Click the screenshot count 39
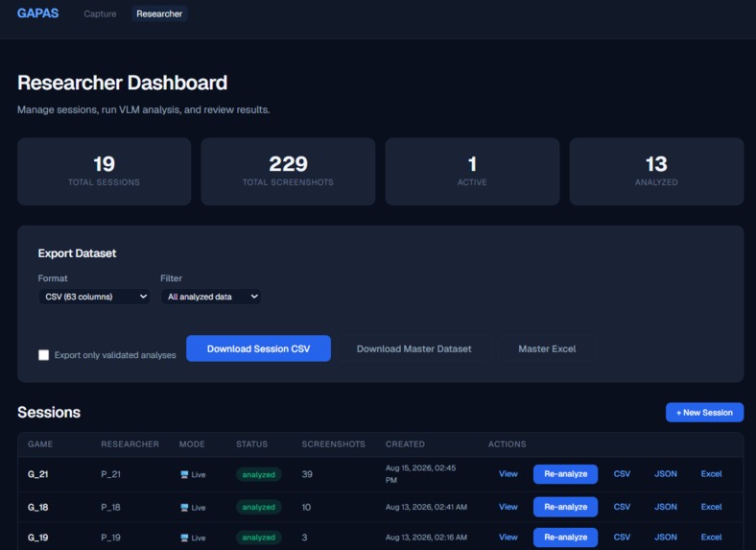 point(307,474)
